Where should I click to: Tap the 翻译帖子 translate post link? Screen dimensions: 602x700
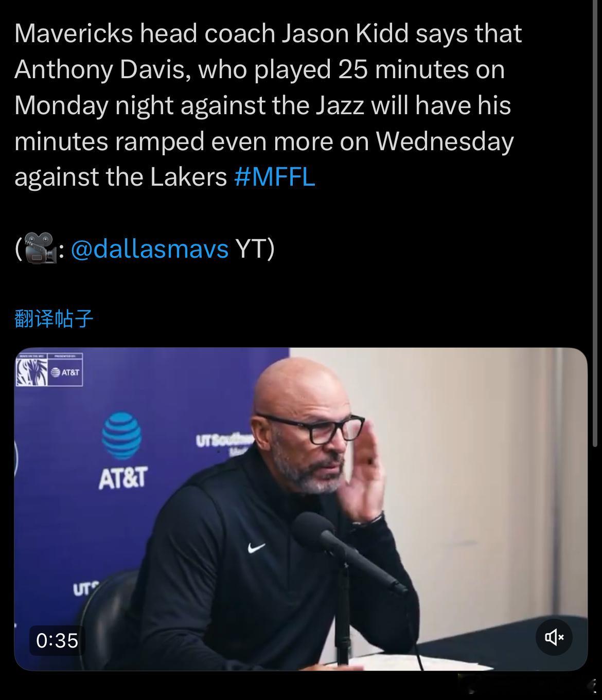point(54,319)
